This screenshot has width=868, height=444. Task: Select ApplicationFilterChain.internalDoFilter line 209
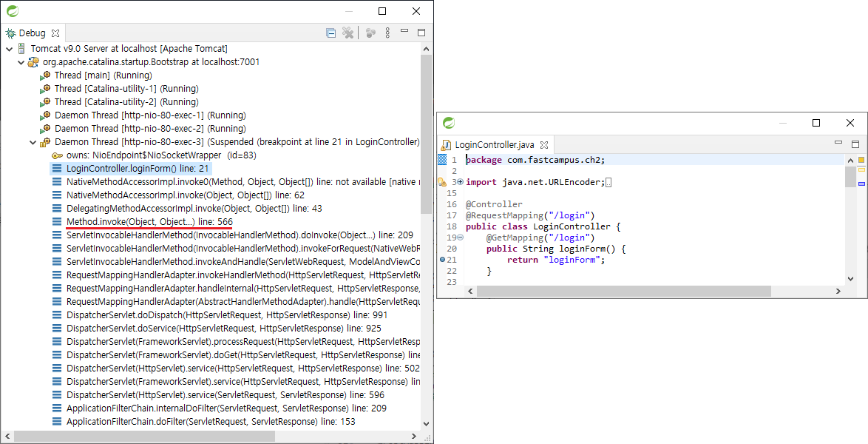coord(226,408)
